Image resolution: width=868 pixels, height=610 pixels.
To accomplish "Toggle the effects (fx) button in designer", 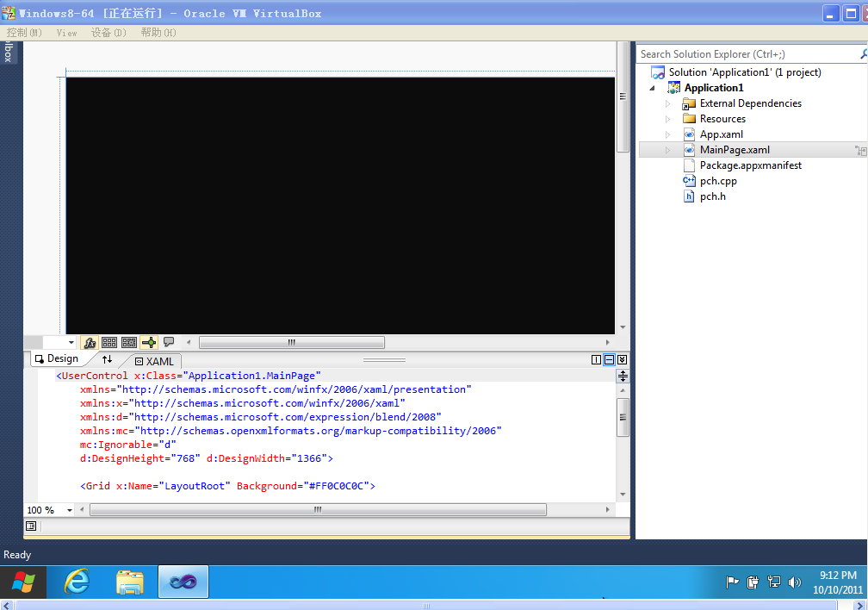I will click(x=90, y=343).
